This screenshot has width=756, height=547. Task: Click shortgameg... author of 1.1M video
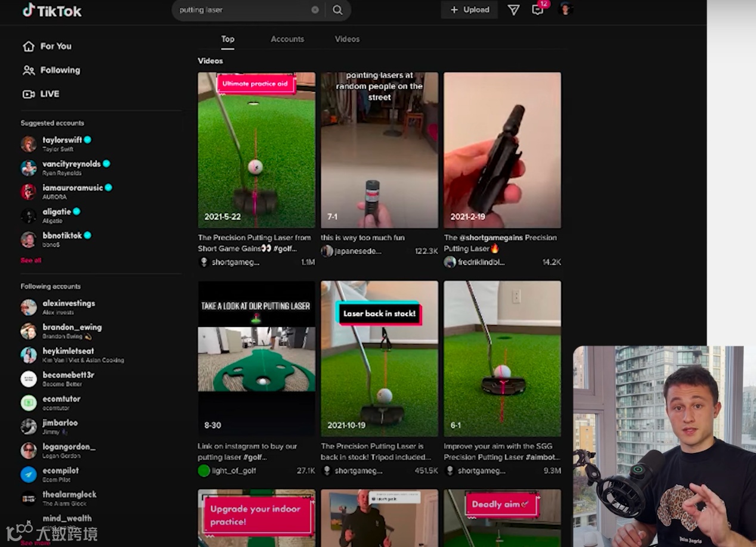[236, 262]
